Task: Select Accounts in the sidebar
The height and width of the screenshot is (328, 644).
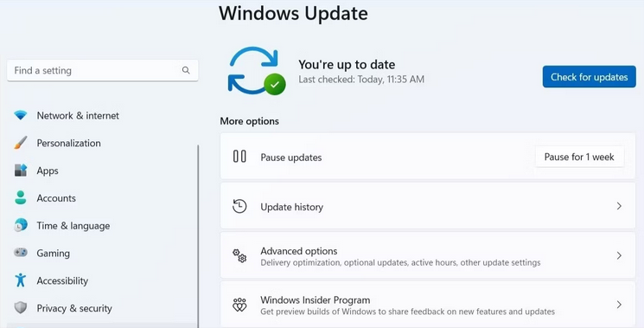Action: (x=56, y=198)
